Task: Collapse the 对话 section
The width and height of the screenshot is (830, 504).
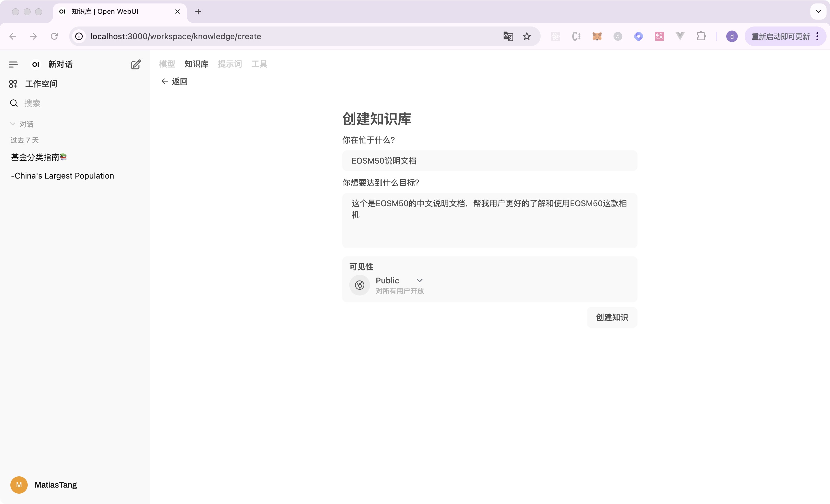Action: (22, 124)
